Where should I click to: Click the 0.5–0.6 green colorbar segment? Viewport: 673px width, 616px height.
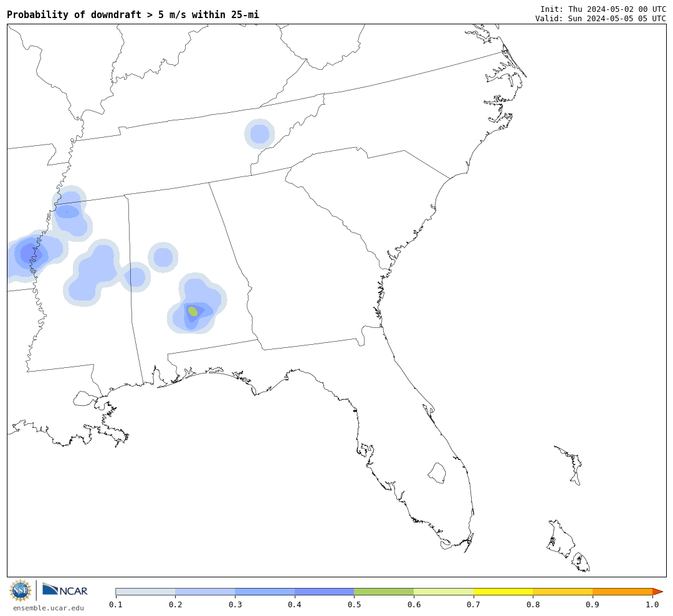pos(384,592)
